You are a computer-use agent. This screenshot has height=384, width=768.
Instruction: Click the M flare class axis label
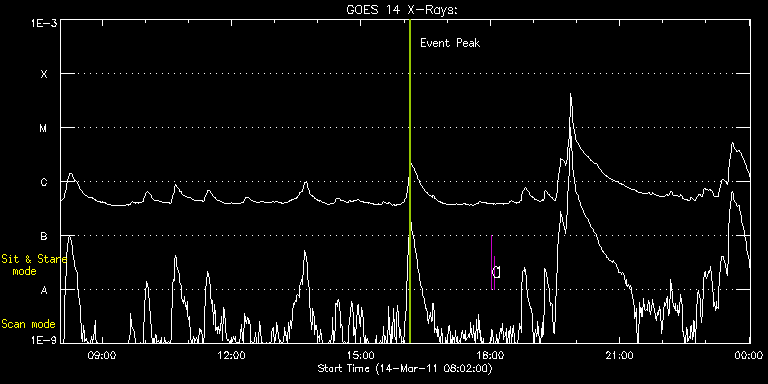pos(44,128)
